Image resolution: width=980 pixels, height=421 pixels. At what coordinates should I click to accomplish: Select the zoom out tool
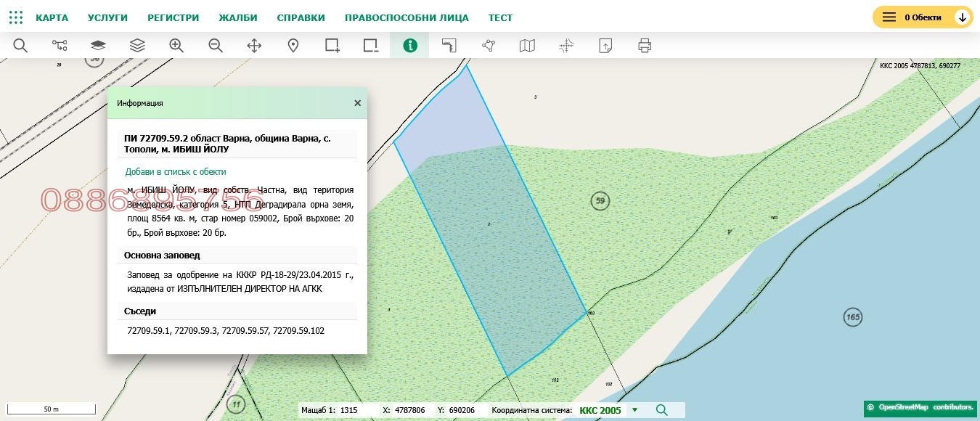pyautogui.click(x=216, y=46)
